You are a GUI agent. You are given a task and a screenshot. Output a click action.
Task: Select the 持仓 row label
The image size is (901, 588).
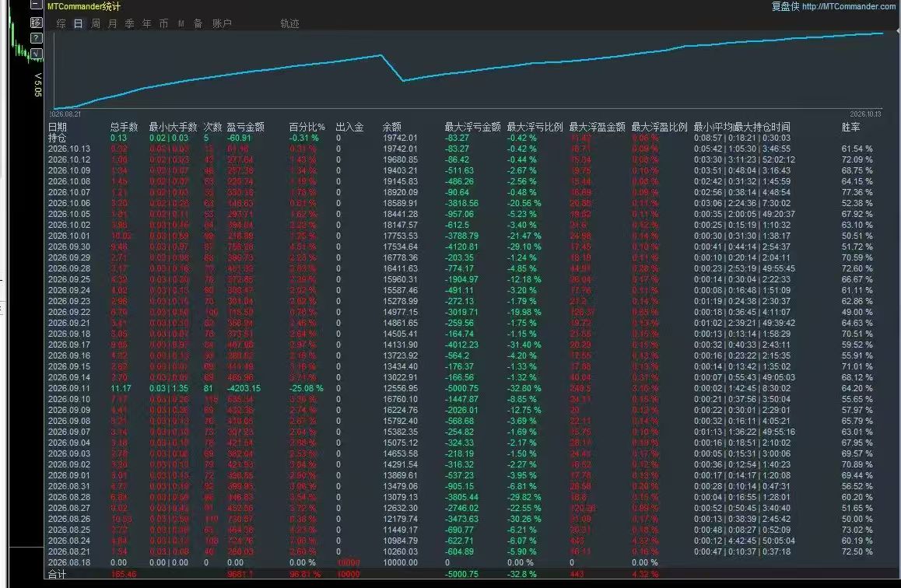(x=58, y=138)
